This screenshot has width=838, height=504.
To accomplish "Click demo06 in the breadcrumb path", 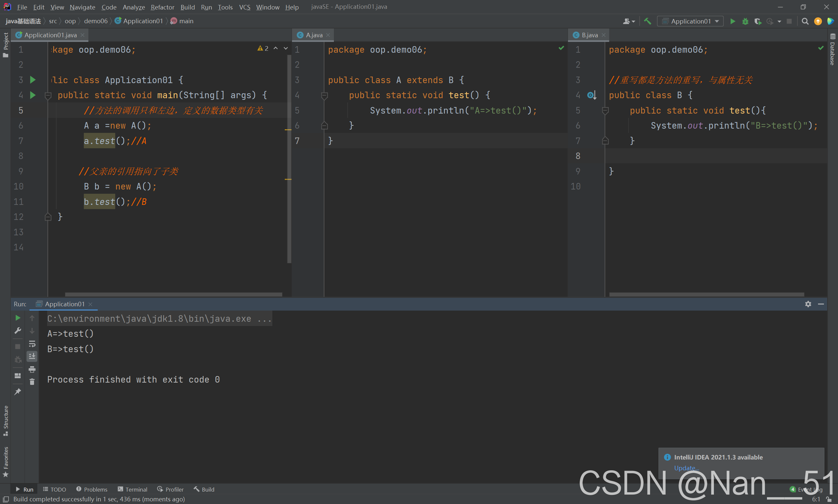I will [x=96, y=21].
